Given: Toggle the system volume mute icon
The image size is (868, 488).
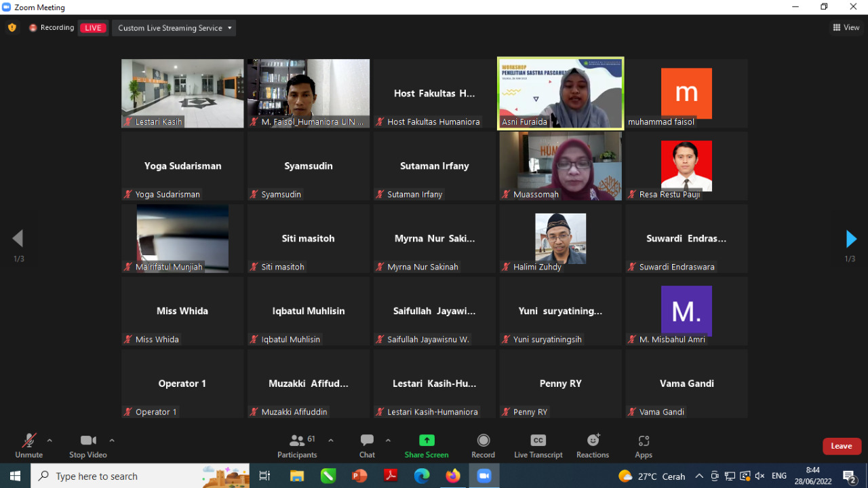Looking at the screenshot, I should [759, 476].
